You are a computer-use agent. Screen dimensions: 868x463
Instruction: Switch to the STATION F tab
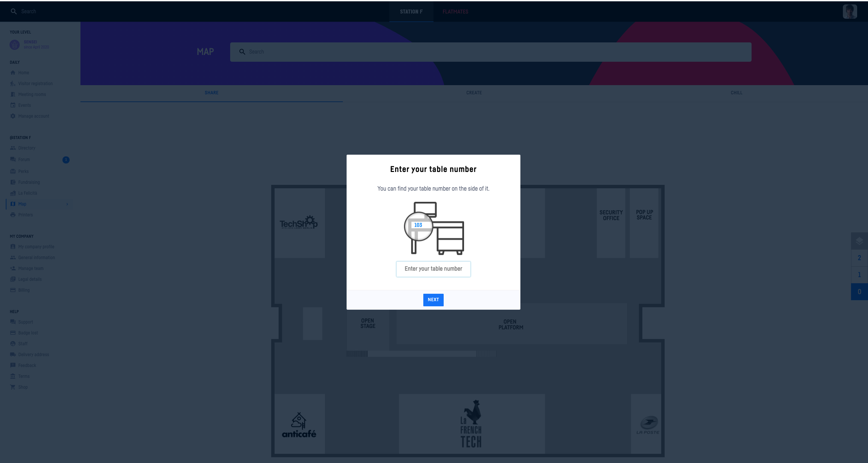tap(411, 12)
